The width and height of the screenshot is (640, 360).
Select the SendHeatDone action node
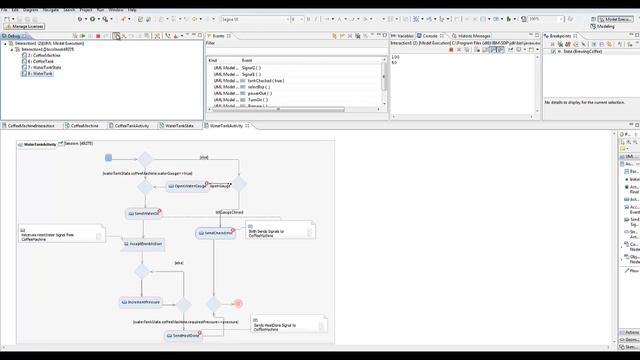(x=183, y=336)
